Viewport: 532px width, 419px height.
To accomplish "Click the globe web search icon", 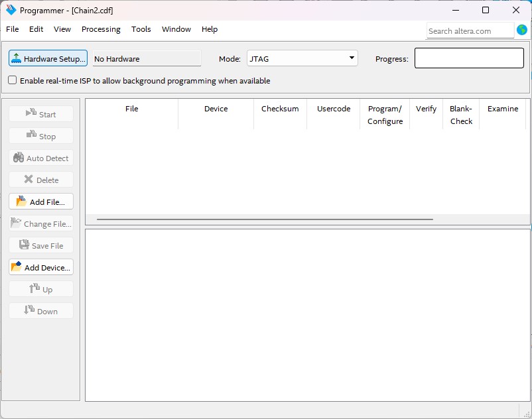I will pyautogui.click(x=522, y=30).
